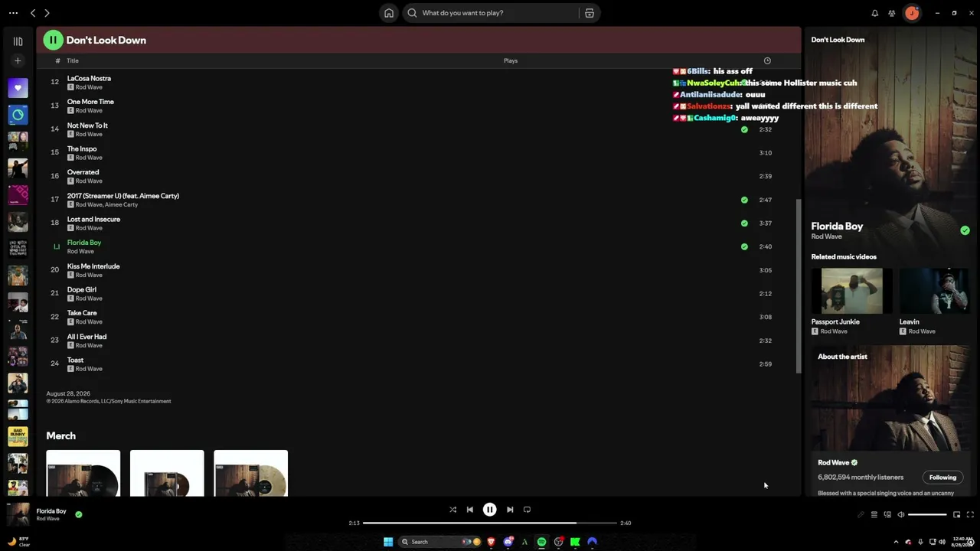Open the play queue icon
Image resolution: width=980 pixels, height=551 pixels.
(874, 515)
